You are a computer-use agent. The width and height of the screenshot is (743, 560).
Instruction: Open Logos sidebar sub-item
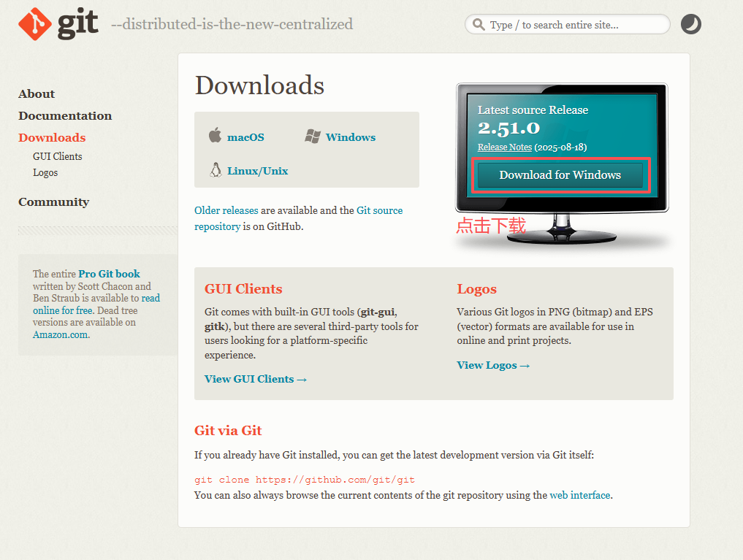(x=45, y=172)
